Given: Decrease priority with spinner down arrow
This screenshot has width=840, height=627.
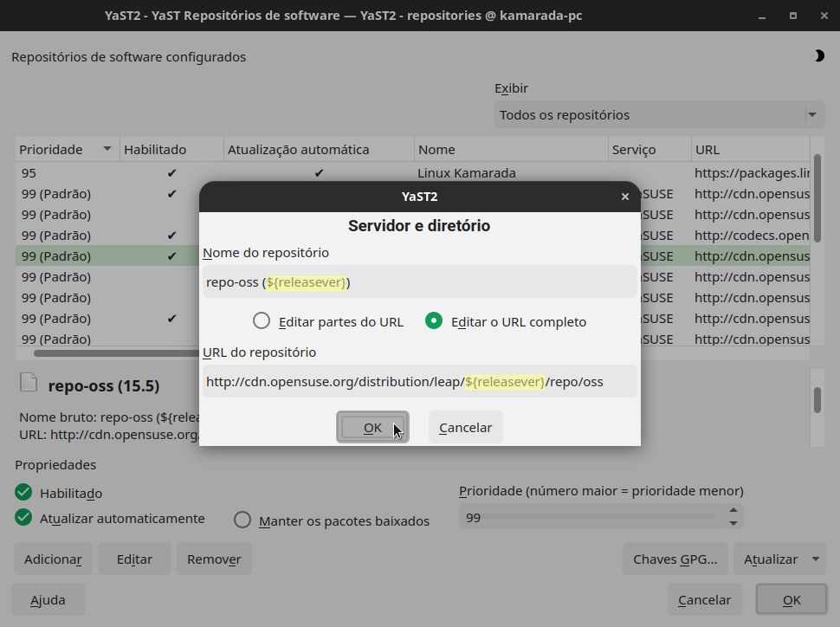Looking at the screenshot, I should click(x=733, y=523).
